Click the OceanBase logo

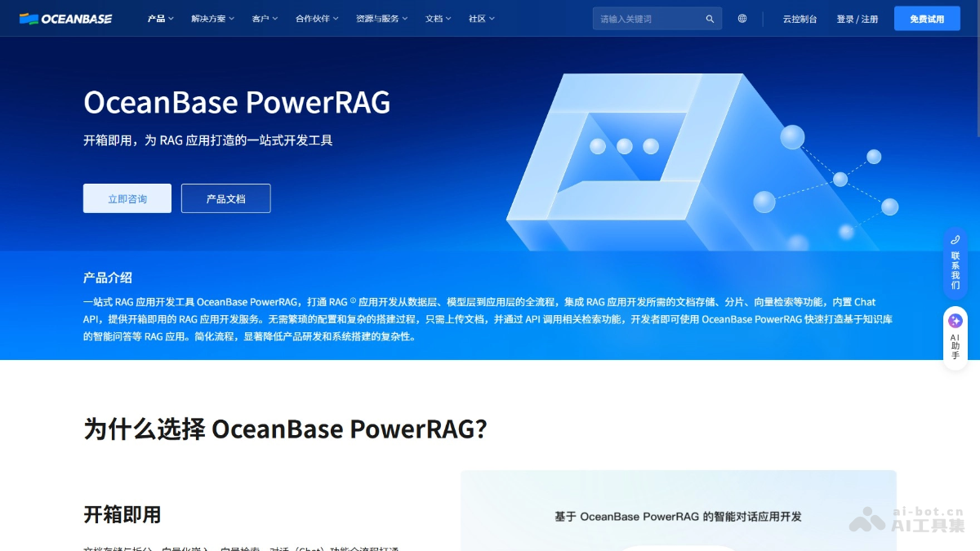click(x=65, y=18)
